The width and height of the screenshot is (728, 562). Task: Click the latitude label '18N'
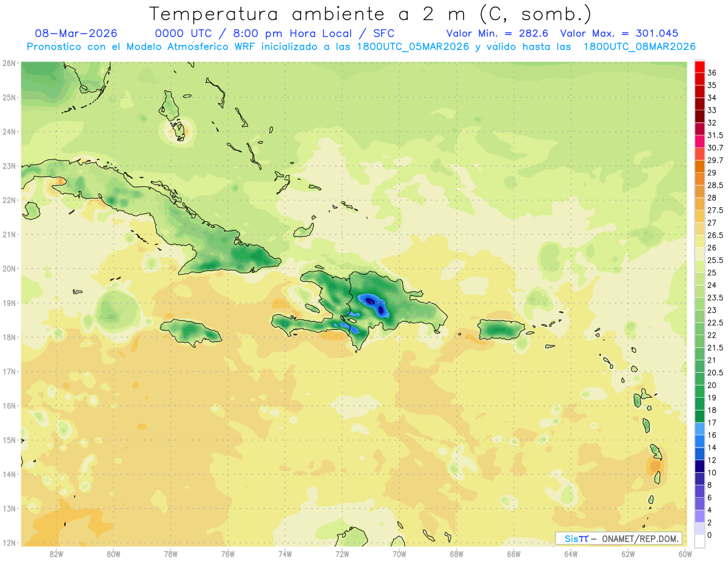[x=9, y=337]
